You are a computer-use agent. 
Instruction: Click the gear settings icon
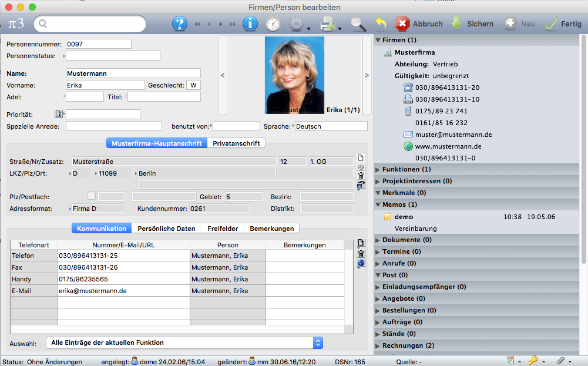click(296, 24)
